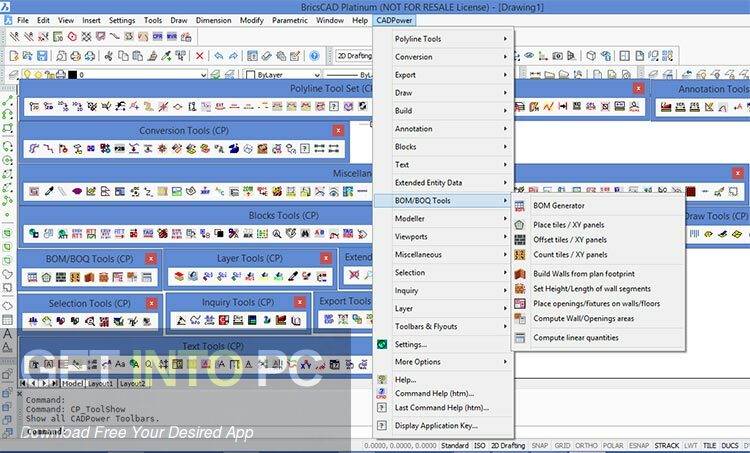Click the Build Walls icon in submenu
This screenshot has height=453, width=750.
pyautogui.click(x=520, y=274)
